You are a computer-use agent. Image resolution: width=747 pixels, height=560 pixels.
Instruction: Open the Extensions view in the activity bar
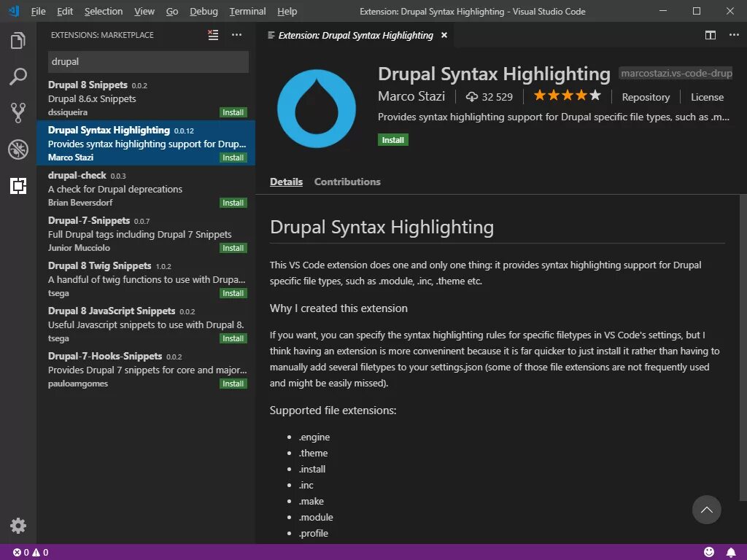point(18,186)
